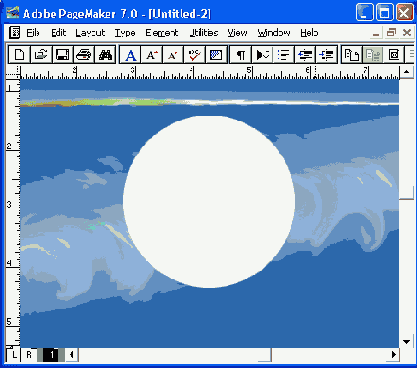Close the Untitled-2 document window
Viewport: 417px width, 368px height.
[x=407, y=33]
